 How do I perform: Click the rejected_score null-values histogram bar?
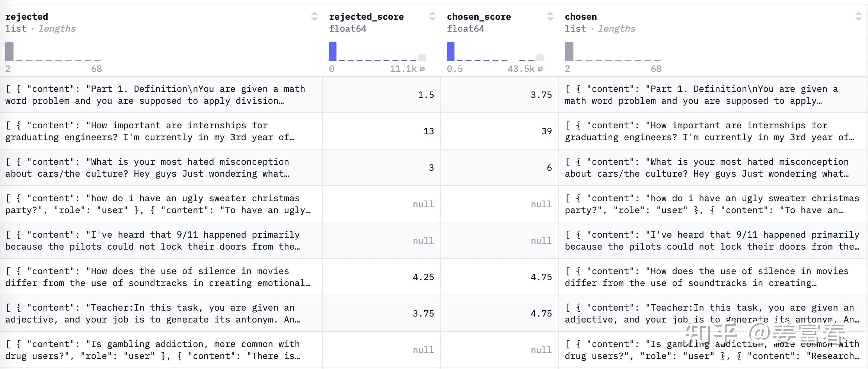[422, 58]
